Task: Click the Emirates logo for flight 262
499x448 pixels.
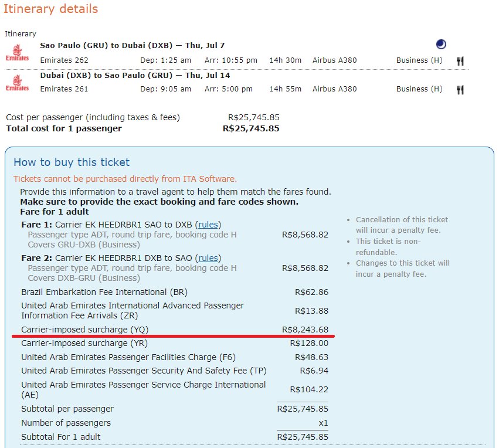Action: coord(17,53)
